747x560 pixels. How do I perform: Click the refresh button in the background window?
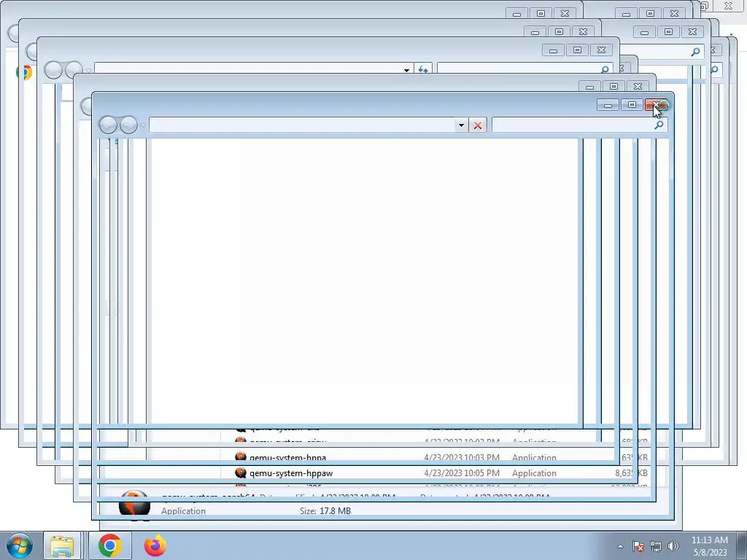click(422, 69)
